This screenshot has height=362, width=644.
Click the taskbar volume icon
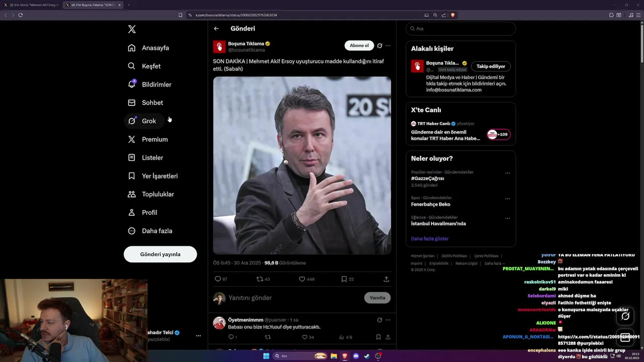tap(618, 356)
